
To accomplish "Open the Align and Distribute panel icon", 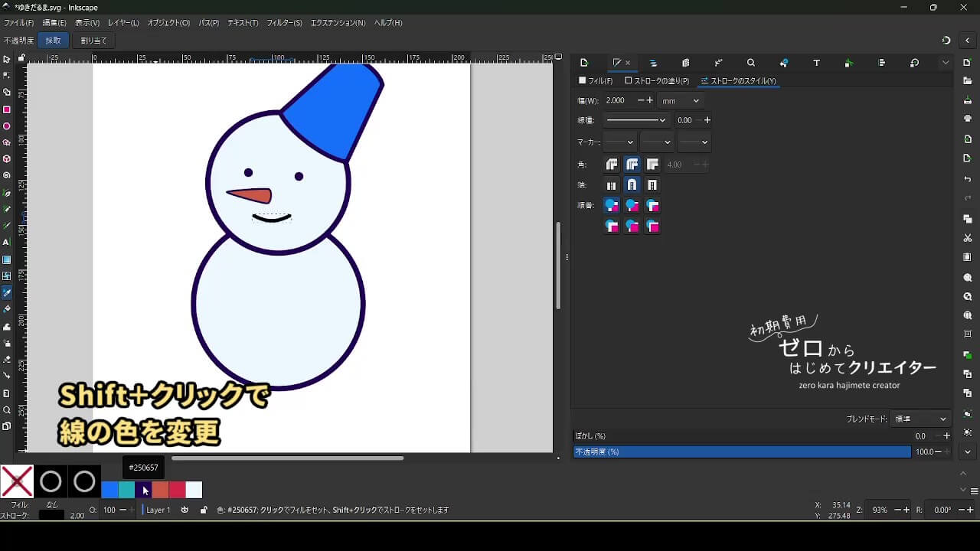I will click(x=881, y=63).
